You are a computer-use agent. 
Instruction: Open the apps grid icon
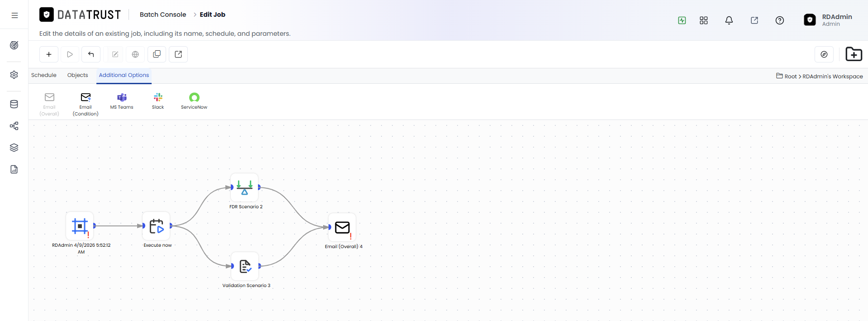click(704, 20)
